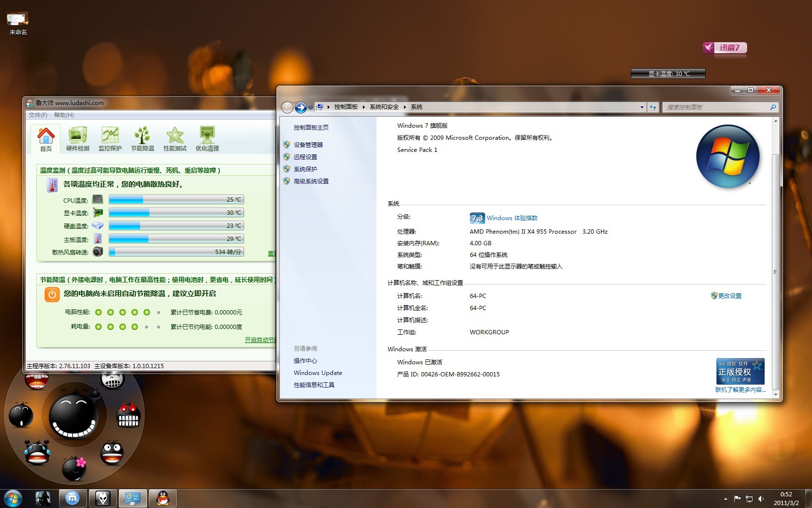The height and width of the screenshot is (508, 812).
Task: Open 优化清理 optimize cleanup tab
Action: coord(207,139)
